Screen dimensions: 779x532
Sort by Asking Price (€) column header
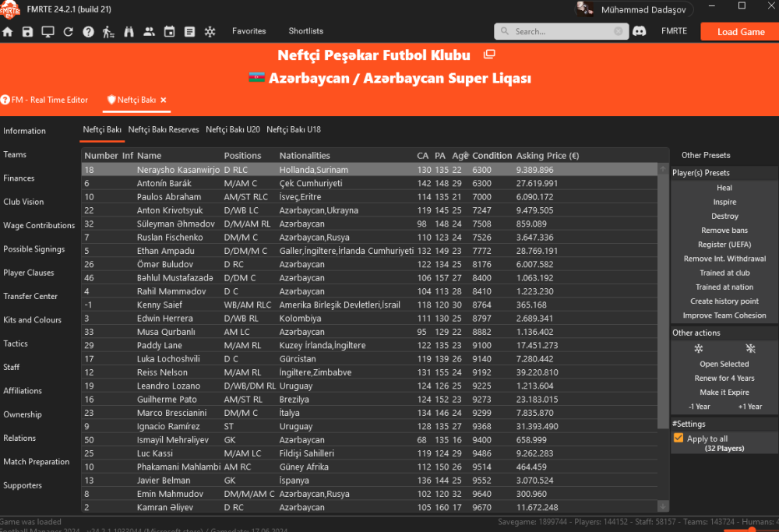[x=548, y=156]
